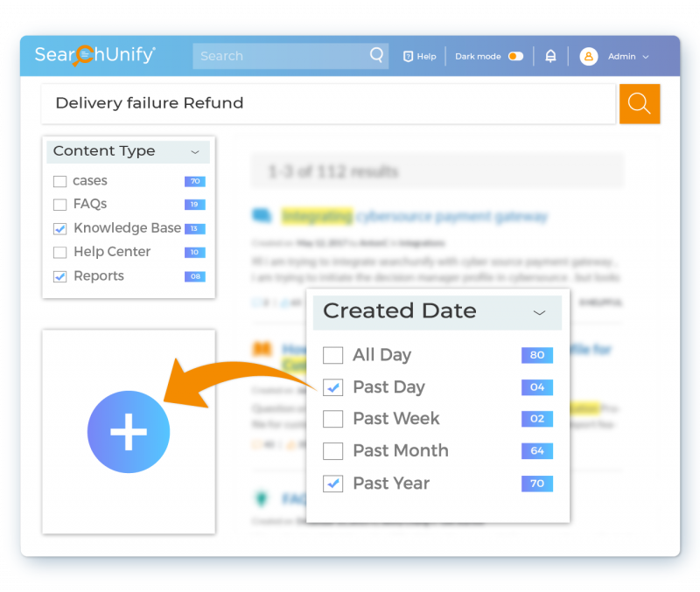Click the 'Help Center' label
Viewport: 700px width, 592px height.
112,252
